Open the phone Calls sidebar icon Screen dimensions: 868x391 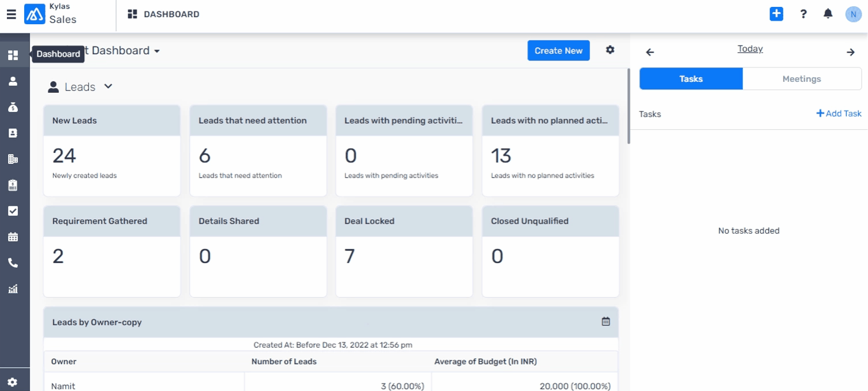tap(13, 263)
